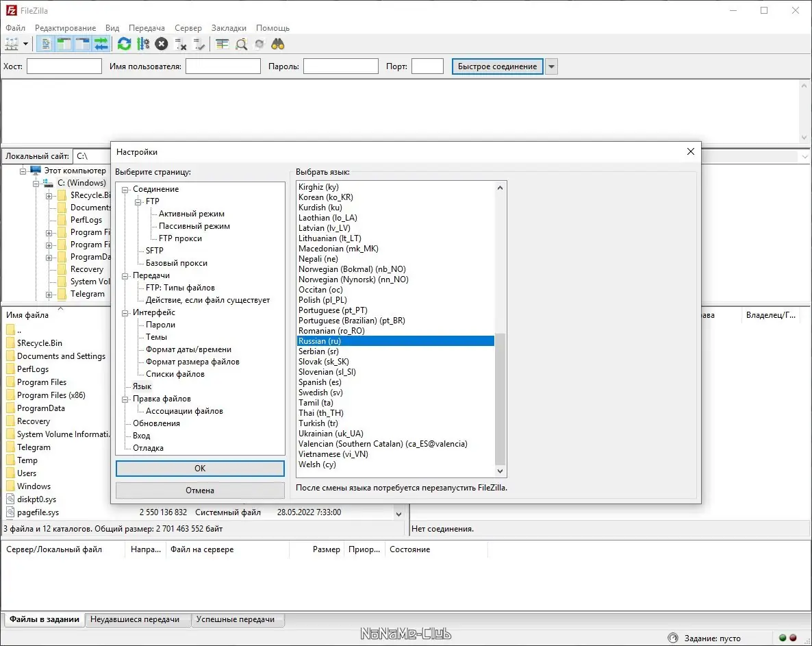Click the Хост input field
The width and height of the screenshot is (812, 646).
(x=64, y=66)
